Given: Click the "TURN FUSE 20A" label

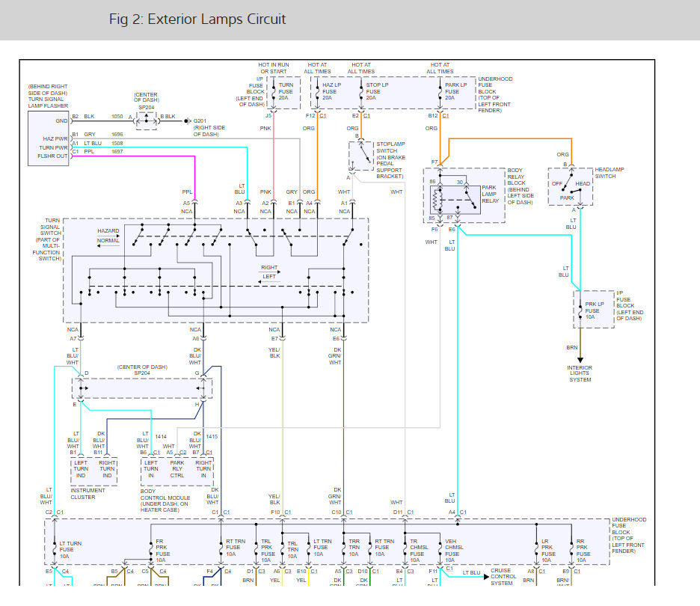Looking at the screenshot, I should pos(286,91).
